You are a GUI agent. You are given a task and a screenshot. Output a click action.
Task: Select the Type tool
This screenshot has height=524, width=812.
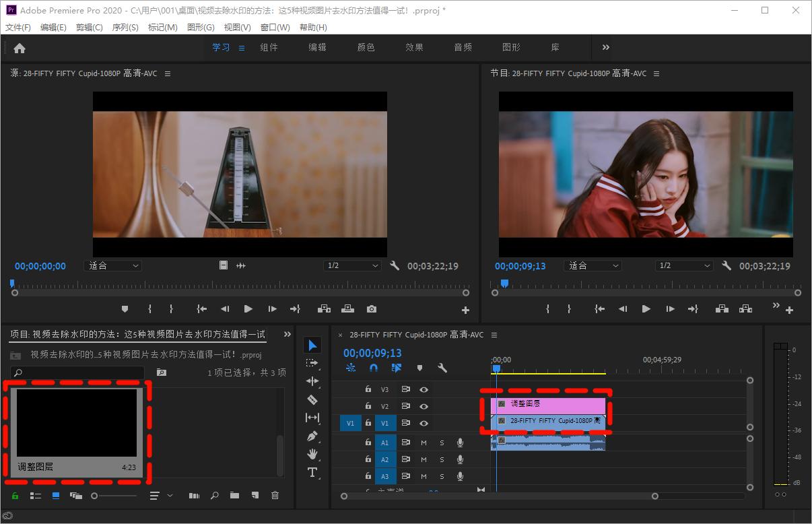pyautogui.click(x=312, y=472)
